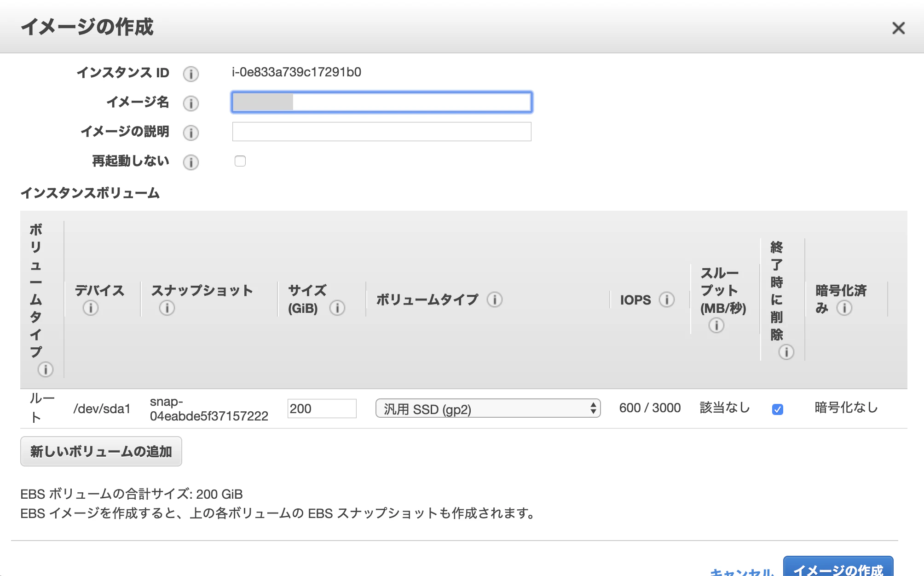Click info icon under スナップショット header

tap(167, 308)
